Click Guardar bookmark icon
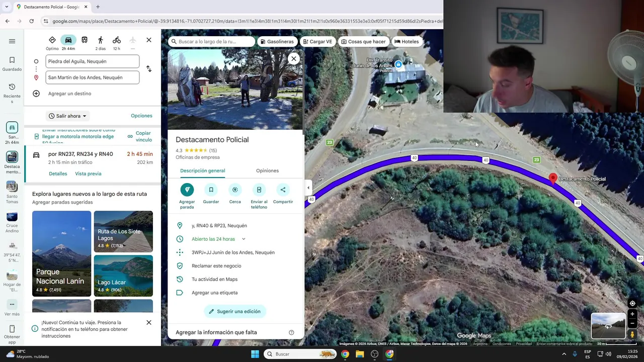The width and height of the screenshot is (644, 362). [211, 190]
